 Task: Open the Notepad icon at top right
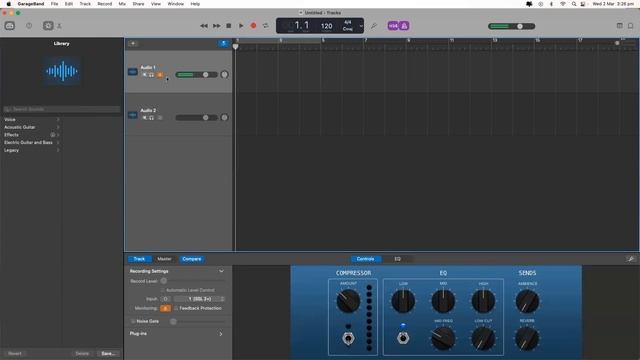[x=631, y=26]
